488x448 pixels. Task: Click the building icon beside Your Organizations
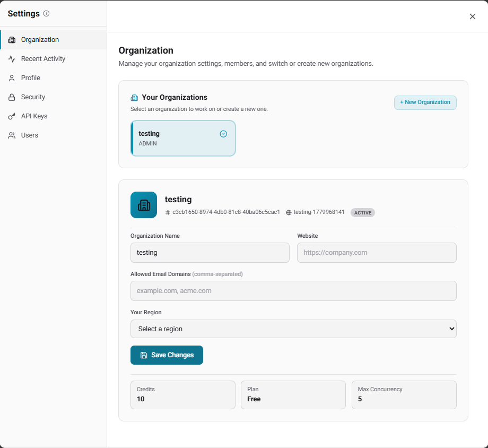tap(134, 98)
